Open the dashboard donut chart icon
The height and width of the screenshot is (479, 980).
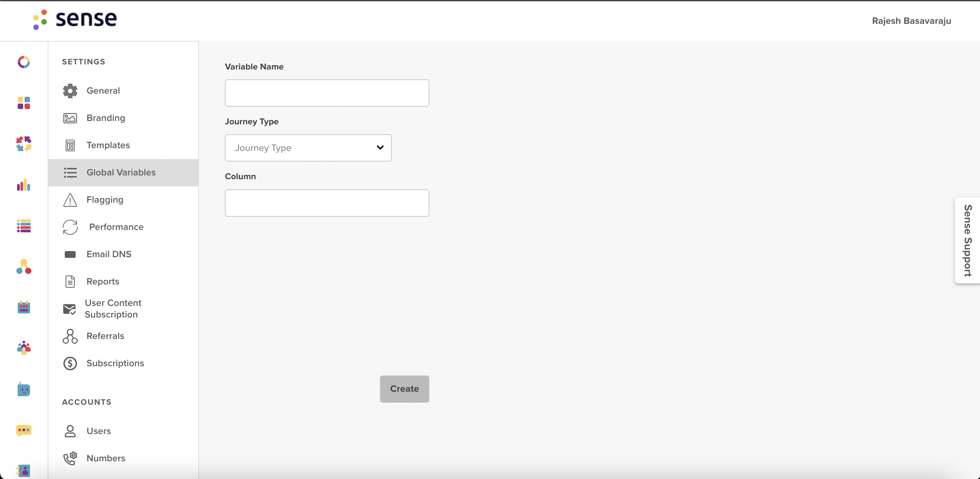24,62
